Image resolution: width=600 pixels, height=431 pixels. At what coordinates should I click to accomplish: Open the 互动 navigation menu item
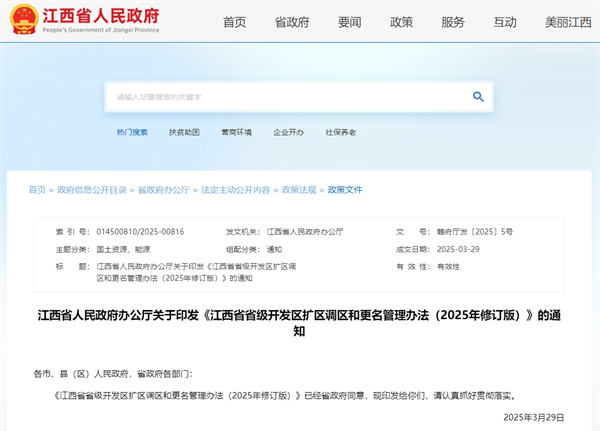point(505,22)
